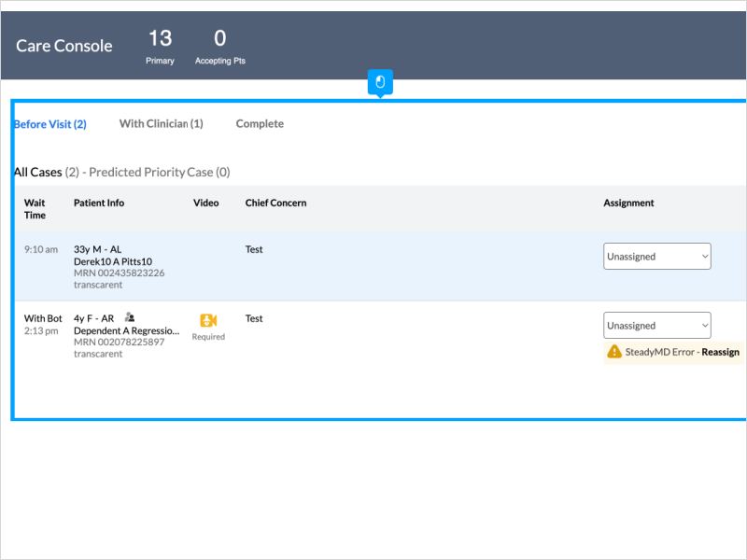Open the With Clinician tab

coord(161,123)
